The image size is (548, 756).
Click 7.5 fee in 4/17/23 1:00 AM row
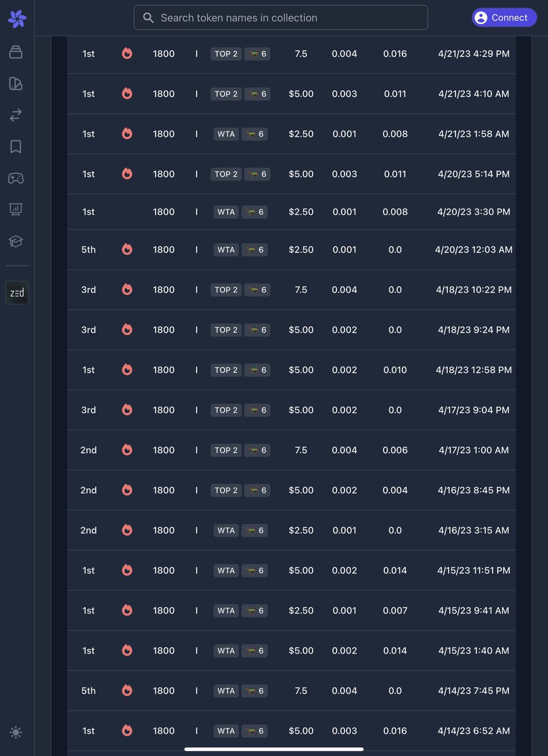[x=301, y=450]
